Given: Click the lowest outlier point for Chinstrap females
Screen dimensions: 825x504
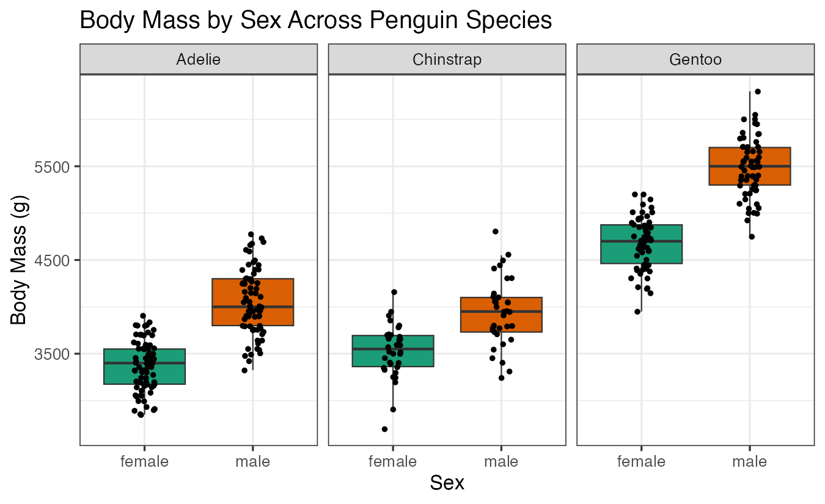Looking at the screenshot, I should (x=384, y=429).
